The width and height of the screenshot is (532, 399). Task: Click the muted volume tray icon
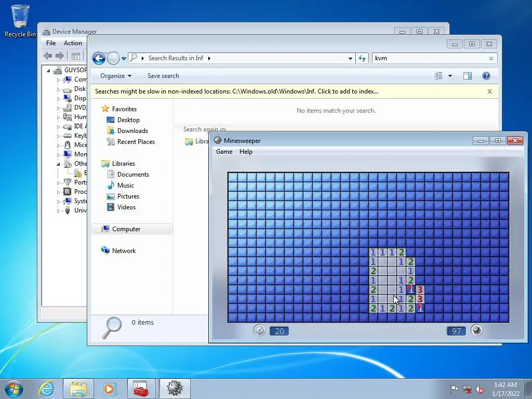480,389
